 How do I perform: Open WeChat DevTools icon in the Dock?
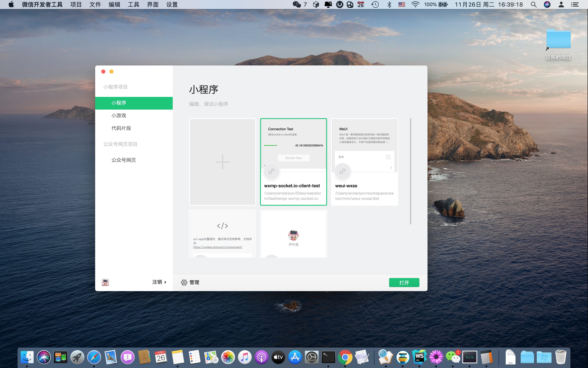coord(470,357)
